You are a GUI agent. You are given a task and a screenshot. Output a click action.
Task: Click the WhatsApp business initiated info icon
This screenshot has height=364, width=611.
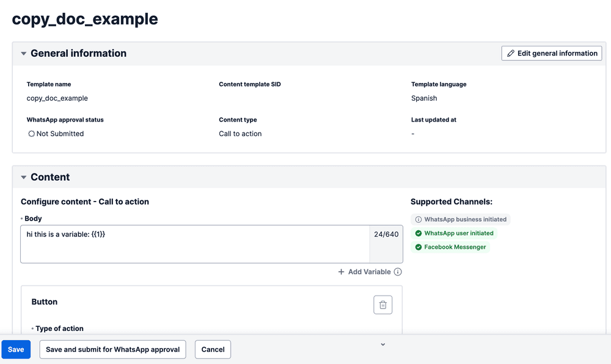[x=419, y=219]
